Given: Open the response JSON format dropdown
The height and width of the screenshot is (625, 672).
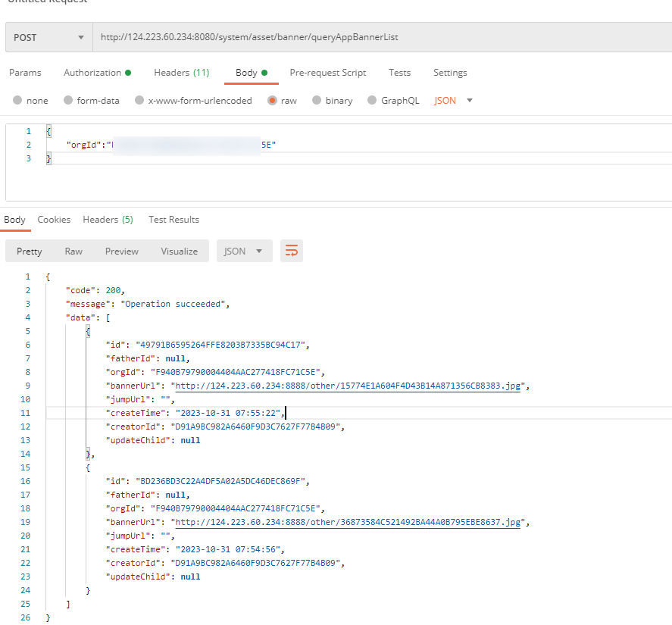Looking at the screenshot, I should [244, 252].
